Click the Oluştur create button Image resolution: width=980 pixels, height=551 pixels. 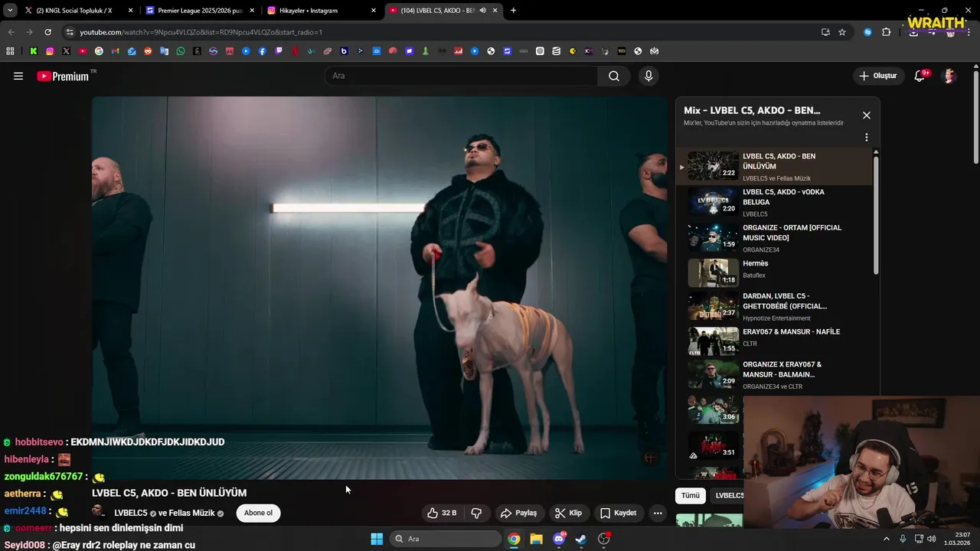(877, 76)
